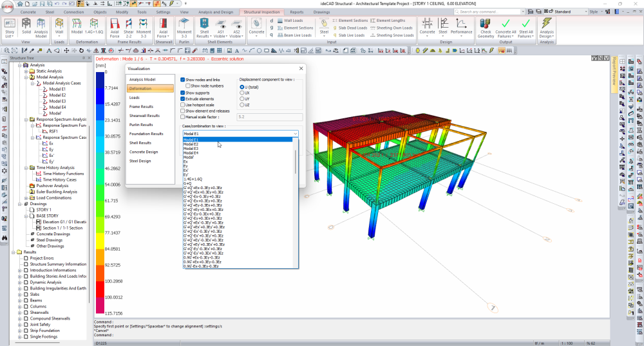
Task: Uncheck Show nodes and links
Action: 183,80
